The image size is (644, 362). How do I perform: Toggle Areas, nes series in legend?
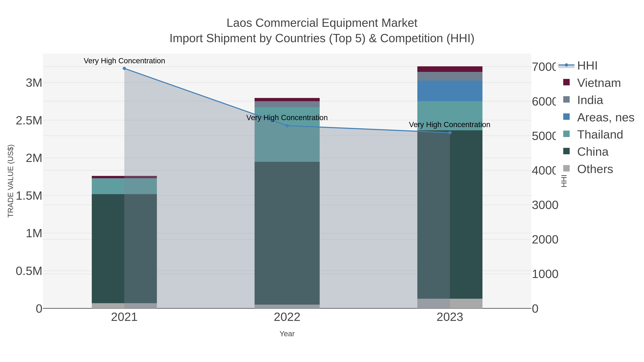(x=599, y=117)
